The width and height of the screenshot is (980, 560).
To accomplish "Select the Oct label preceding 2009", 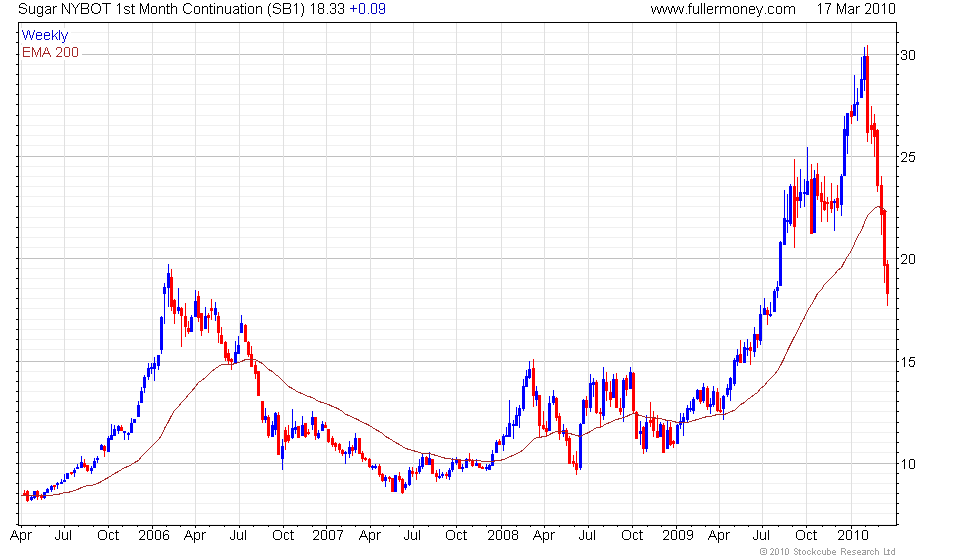I will pyautogui.click(x=632, y=535).
